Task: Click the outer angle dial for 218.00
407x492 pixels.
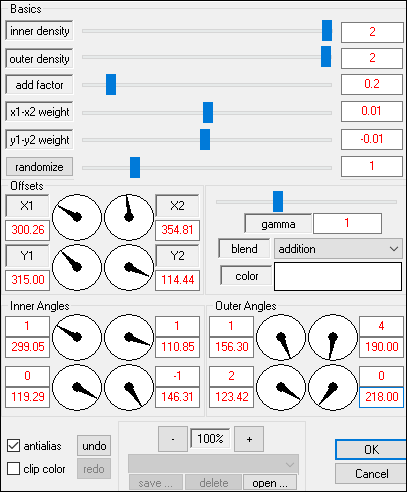Action: click(333, 387)
